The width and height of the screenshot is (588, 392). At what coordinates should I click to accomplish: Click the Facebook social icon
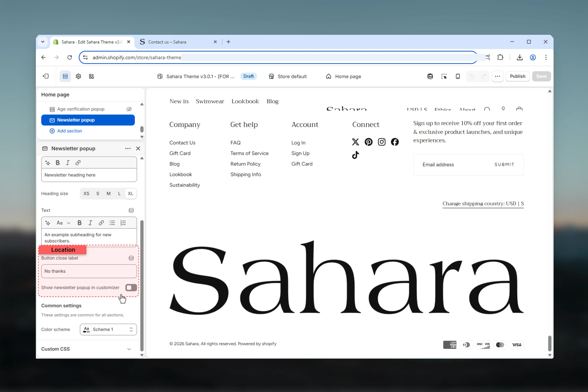[x=395, y=142]
